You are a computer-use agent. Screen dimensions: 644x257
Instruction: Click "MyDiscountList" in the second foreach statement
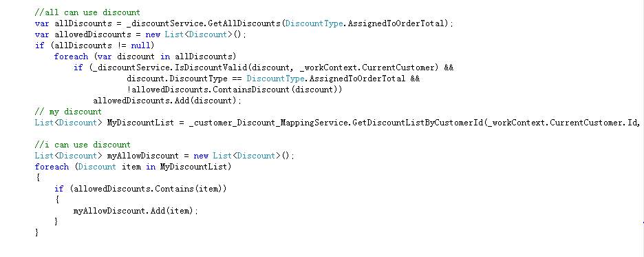[194, 167]
